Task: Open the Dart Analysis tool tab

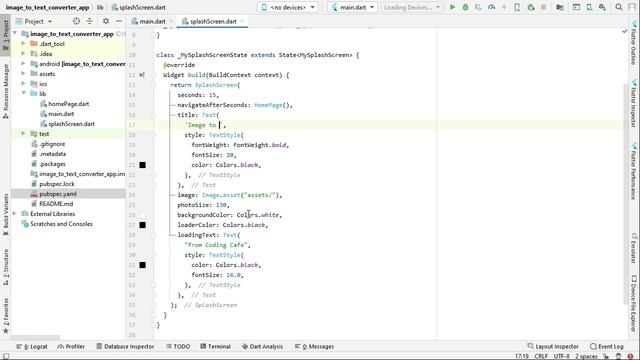Action: coord(262,346)
